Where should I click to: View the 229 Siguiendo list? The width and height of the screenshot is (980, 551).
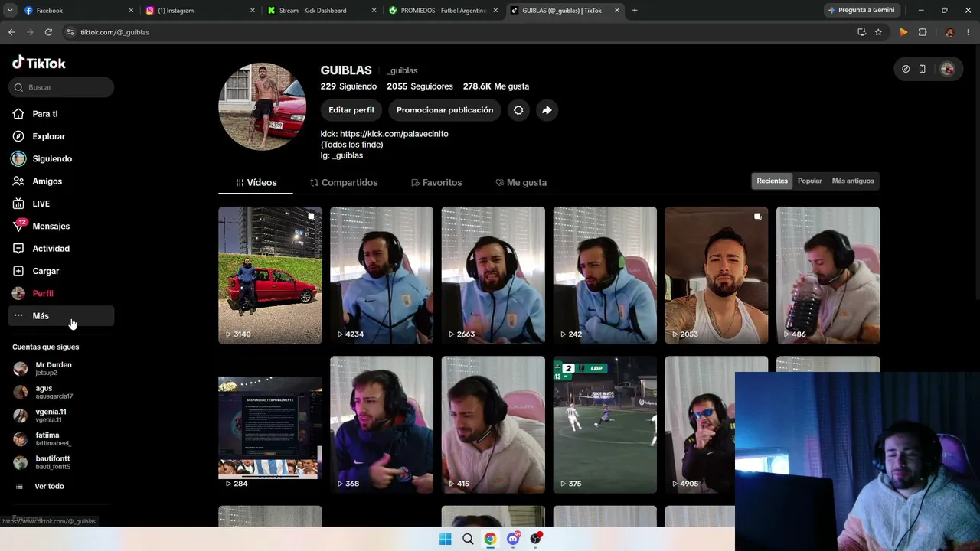tap(348, 86)
